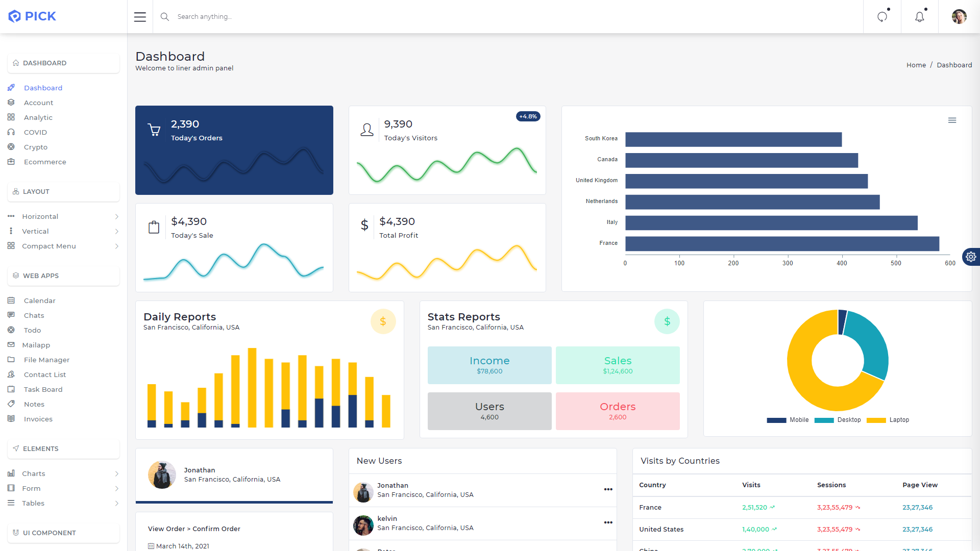Open the settings gear customizer
This screenshot has height=551, width=980.
(971, 257)
